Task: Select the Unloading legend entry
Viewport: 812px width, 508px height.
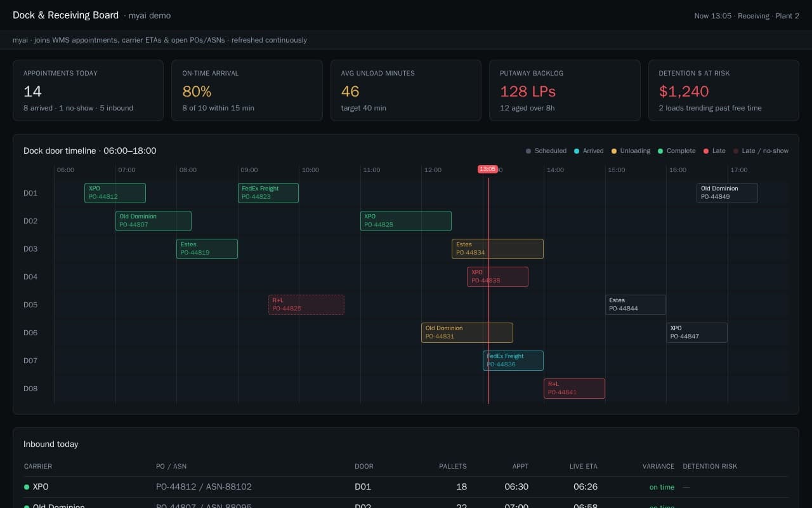Action: click(x=631, y=151)
